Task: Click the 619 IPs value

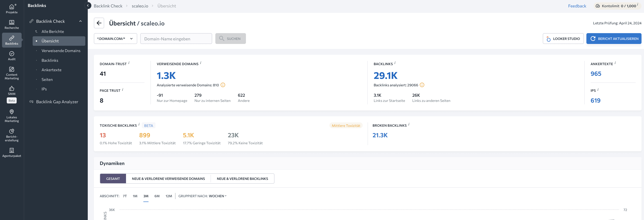Action: 595,101
